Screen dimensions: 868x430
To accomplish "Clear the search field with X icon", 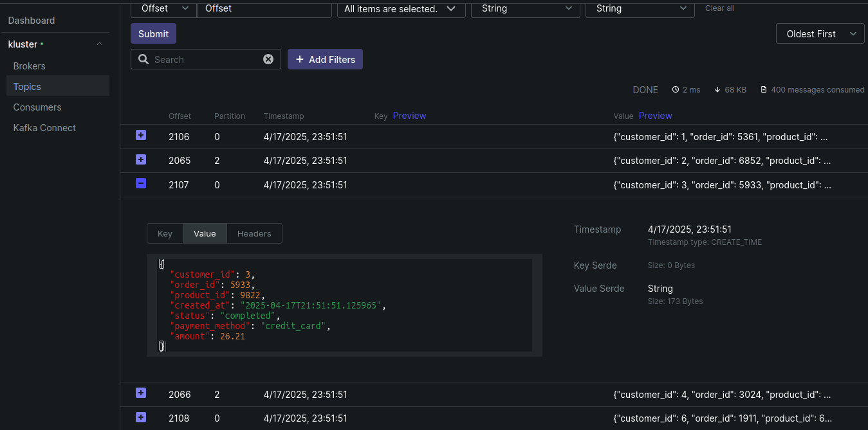I will coord(268,59).
